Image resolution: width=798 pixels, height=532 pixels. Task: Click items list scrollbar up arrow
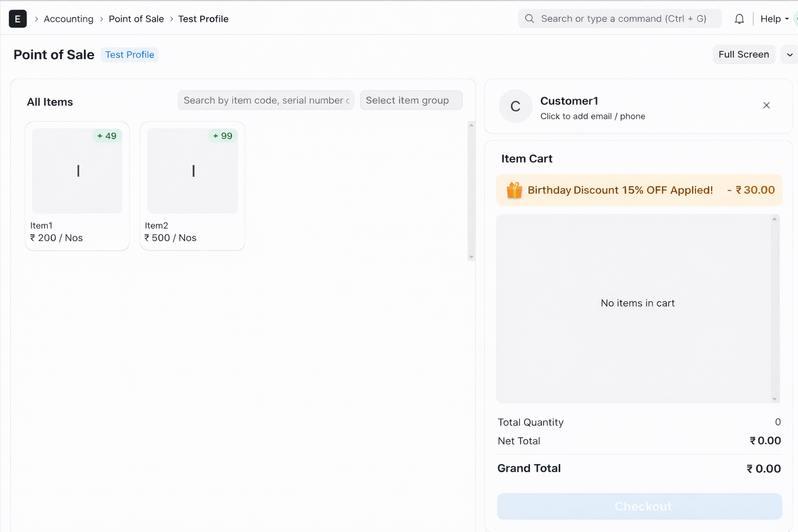click(471, 125)
